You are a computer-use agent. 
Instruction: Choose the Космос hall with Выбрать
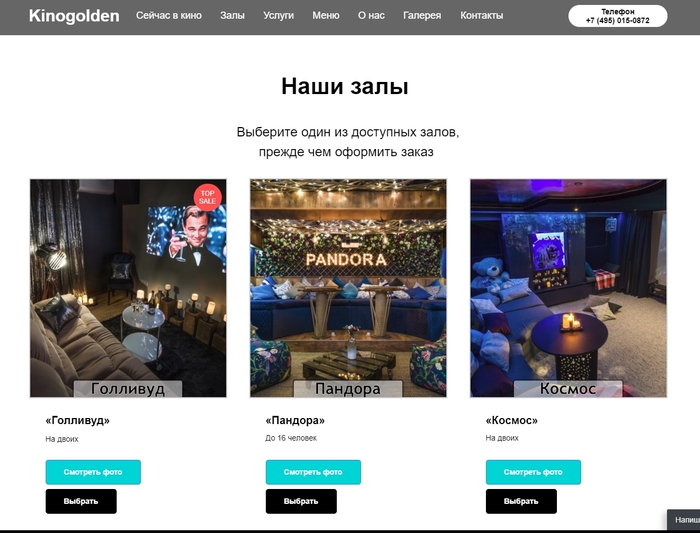point(521,501)
